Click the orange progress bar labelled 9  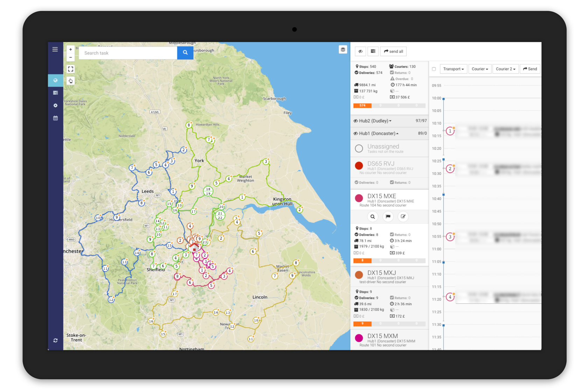tap(362, 324)
